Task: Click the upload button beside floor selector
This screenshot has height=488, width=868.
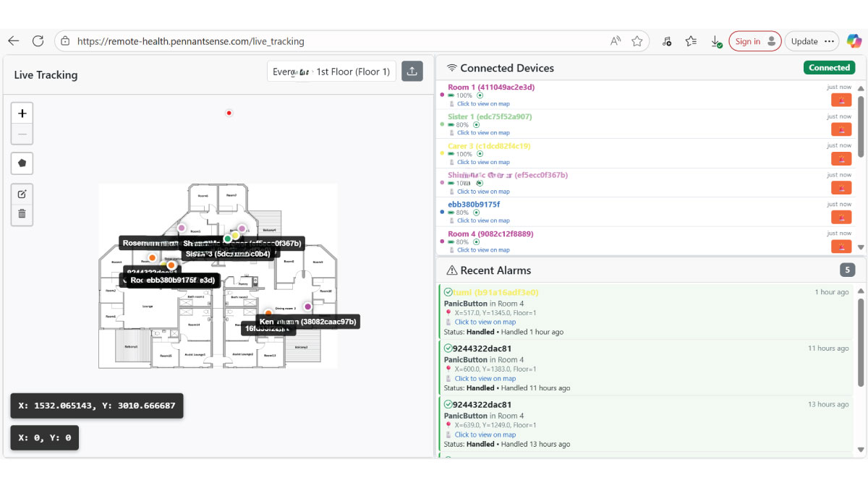Action: click(x=412, y=71)
